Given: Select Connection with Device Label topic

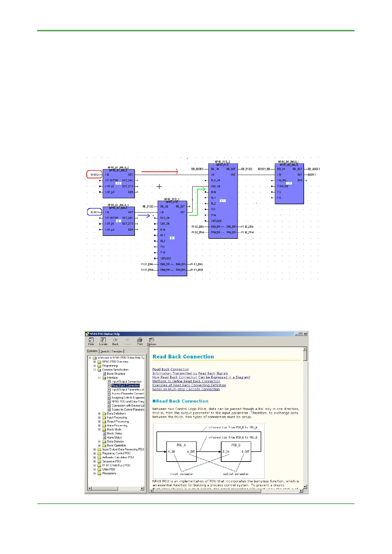Looking at the screenshot, I should point(128,406).
